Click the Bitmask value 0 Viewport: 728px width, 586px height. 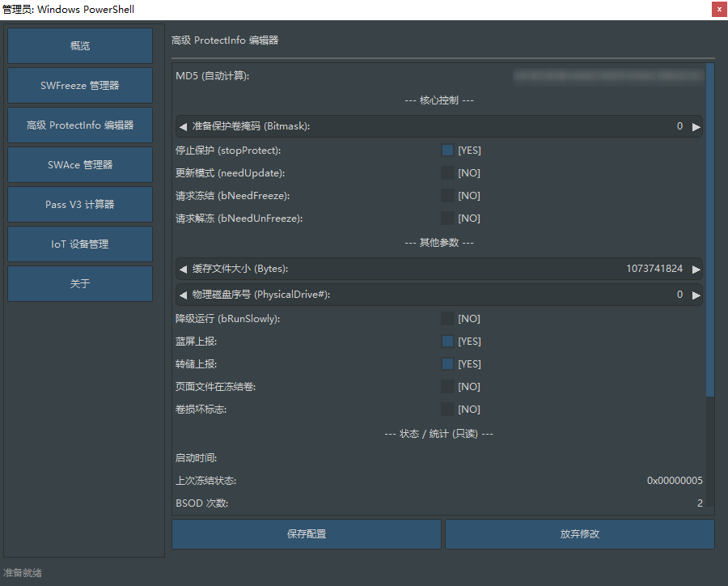point(679,126)
